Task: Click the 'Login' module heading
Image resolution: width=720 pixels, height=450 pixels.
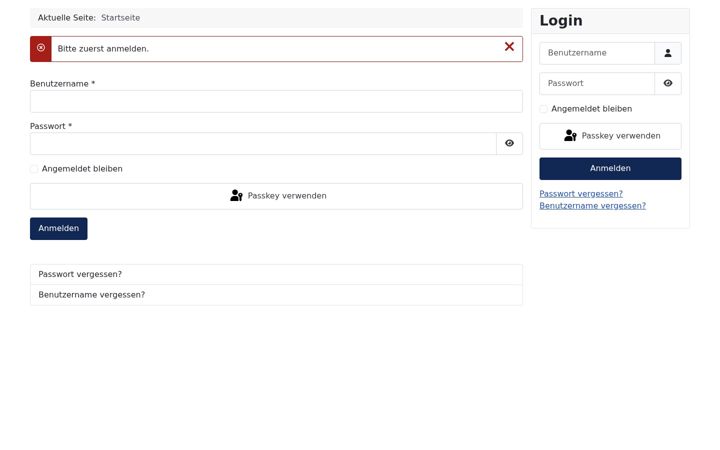Action: point(561,21)
